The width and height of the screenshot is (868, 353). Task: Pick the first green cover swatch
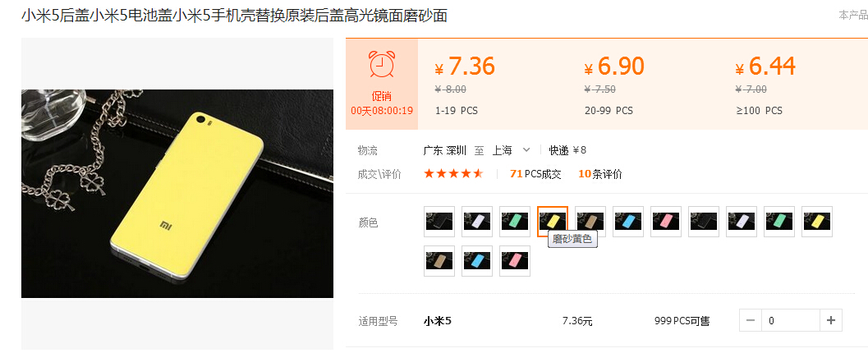click(x=515, y=222)
